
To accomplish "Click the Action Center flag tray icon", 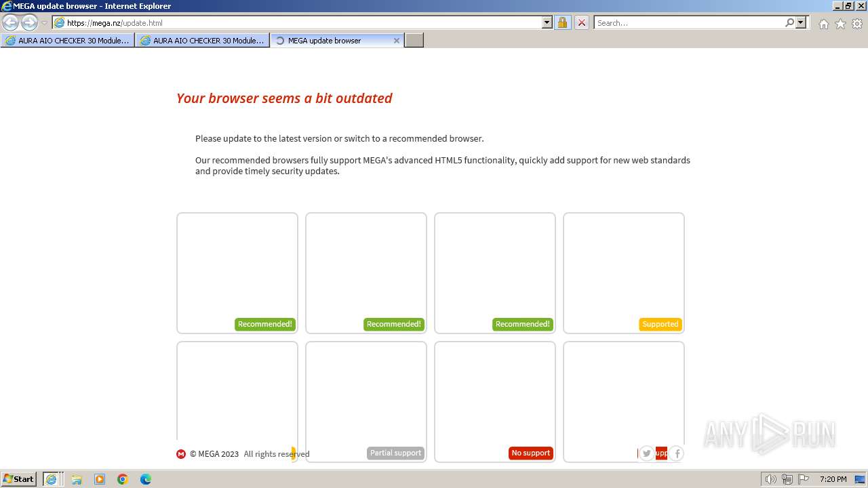I will point(804,479).
